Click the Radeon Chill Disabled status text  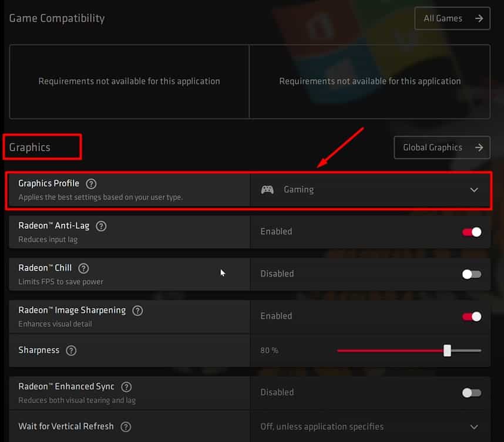point(277,274)
